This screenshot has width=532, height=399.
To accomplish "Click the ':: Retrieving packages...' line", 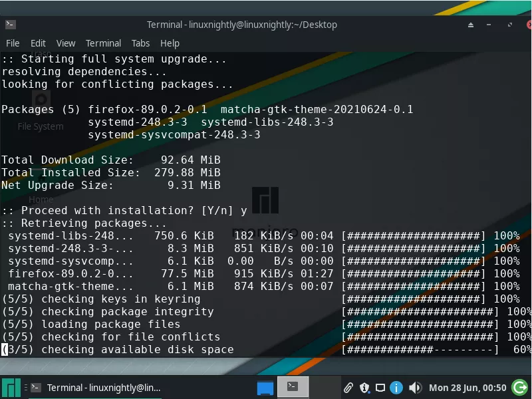I will pyautogui.click(x=84, y=223).
